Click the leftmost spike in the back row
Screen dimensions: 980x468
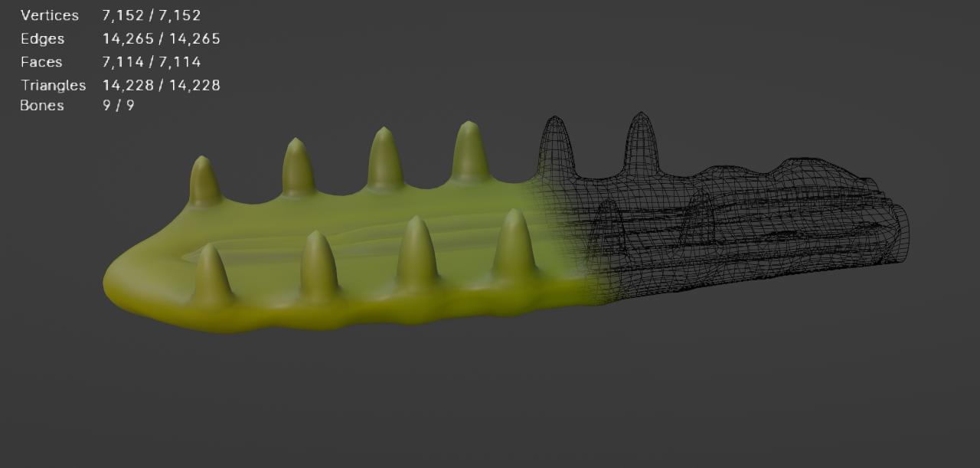204,182
